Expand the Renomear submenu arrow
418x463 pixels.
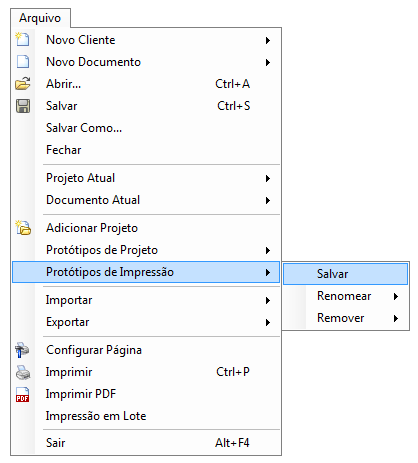pyautogui.click(x=396, y=296)
